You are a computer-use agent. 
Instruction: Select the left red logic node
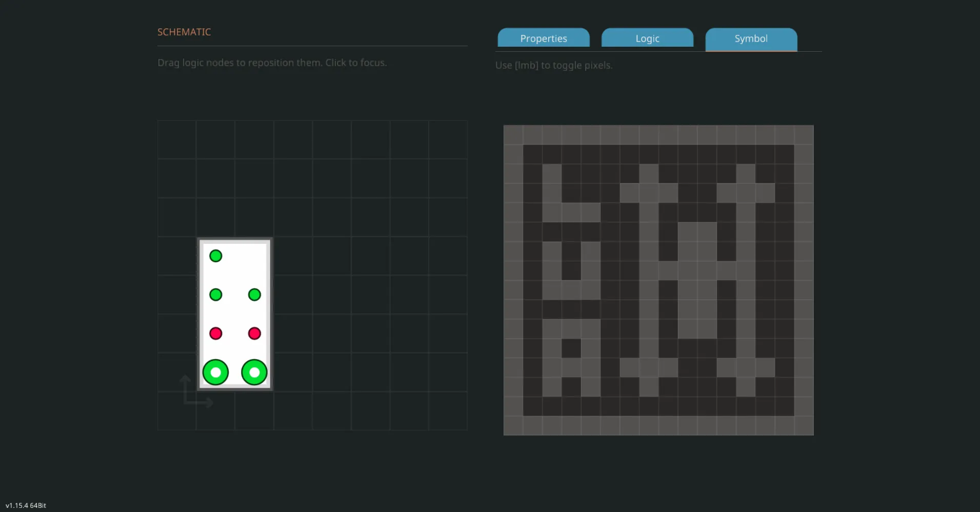[216, 334]
